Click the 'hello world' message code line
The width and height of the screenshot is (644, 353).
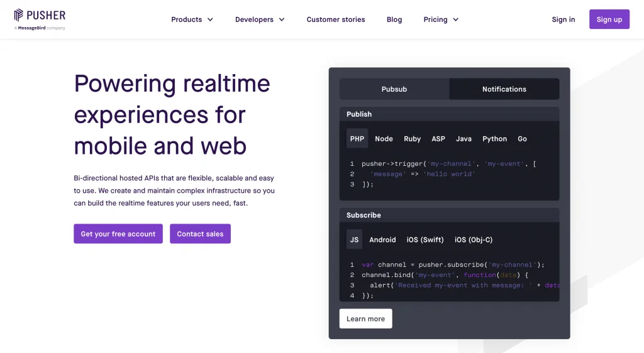tap(422, 174)
